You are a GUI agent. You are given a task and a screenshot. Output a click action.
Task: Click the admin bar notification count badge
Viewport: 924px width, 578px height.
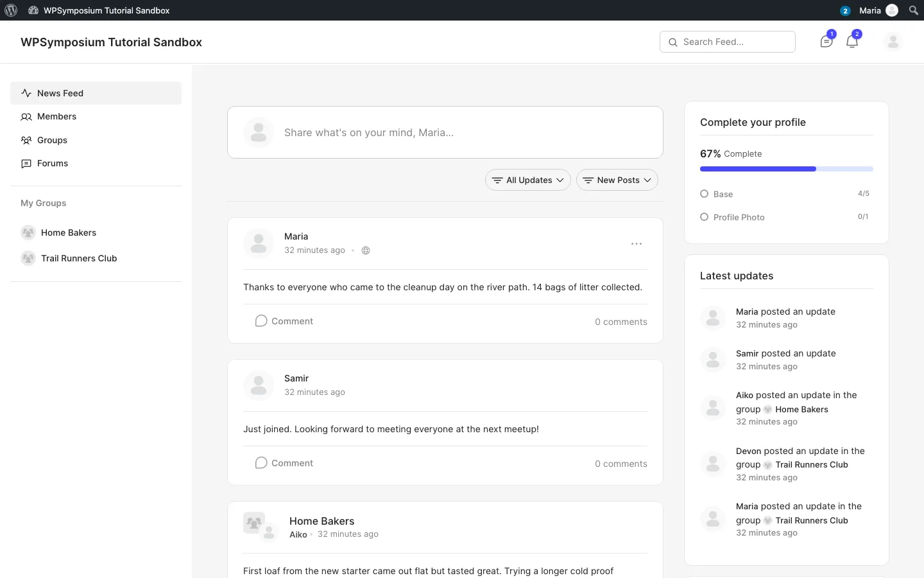pos(845,10)
